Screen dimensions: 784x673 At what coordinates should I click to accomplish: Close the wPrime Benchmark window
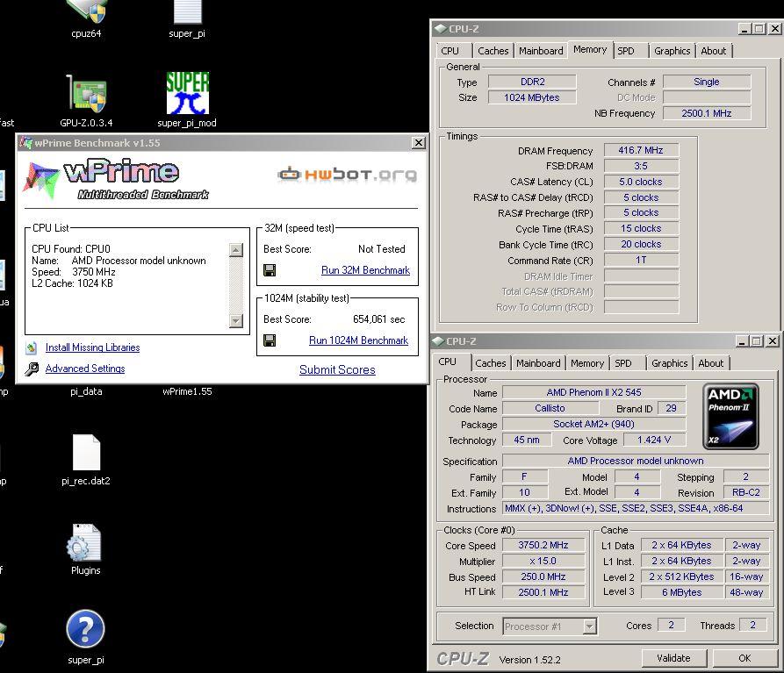click(419, 143)
